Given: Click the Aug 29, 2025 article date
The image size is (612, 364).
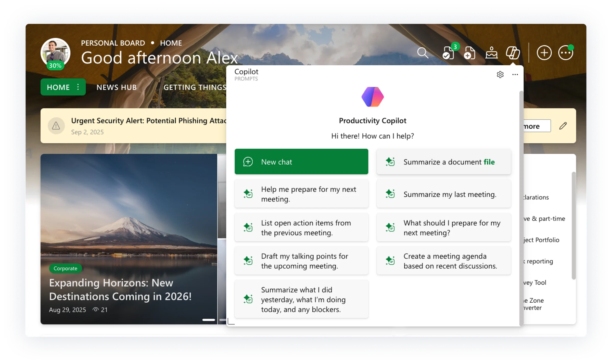Looking at the screenshot, I should point(67,310).
